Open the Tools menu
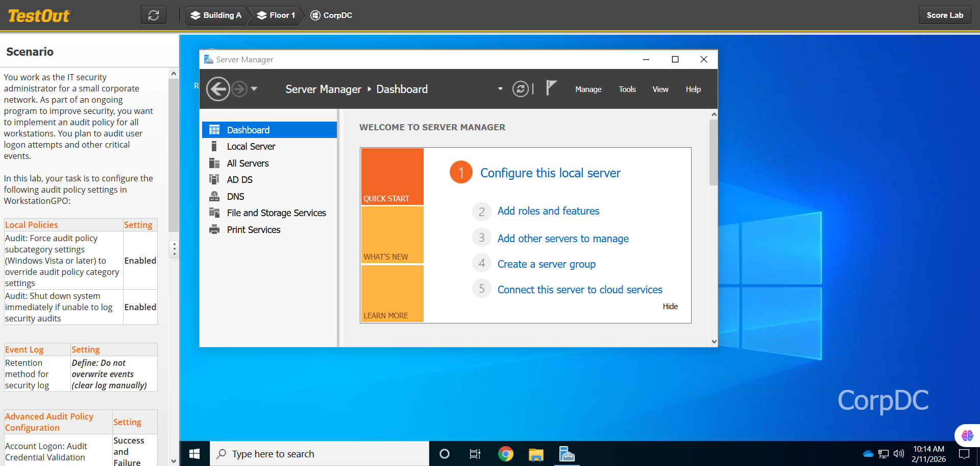This screenshot has height=466, width=980. click(627, 89)
